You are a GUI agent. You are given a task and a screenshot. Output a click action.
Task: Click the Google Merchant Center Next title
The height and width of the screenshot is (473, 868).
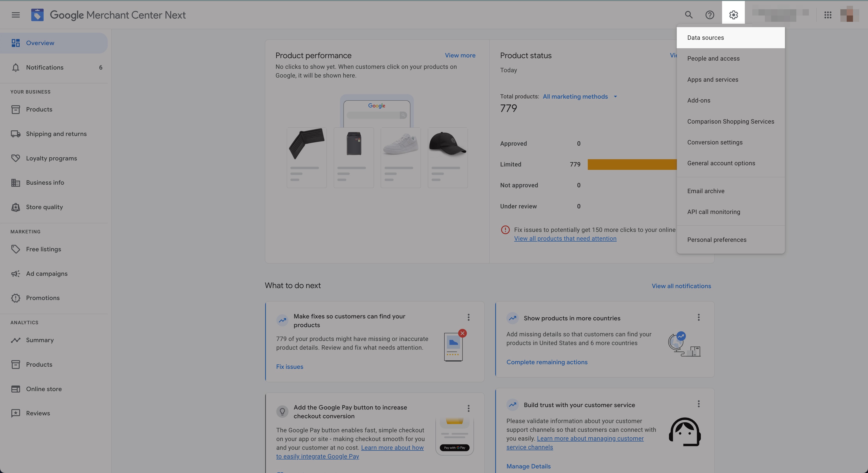pyautogui.click(x=118, y=15)
